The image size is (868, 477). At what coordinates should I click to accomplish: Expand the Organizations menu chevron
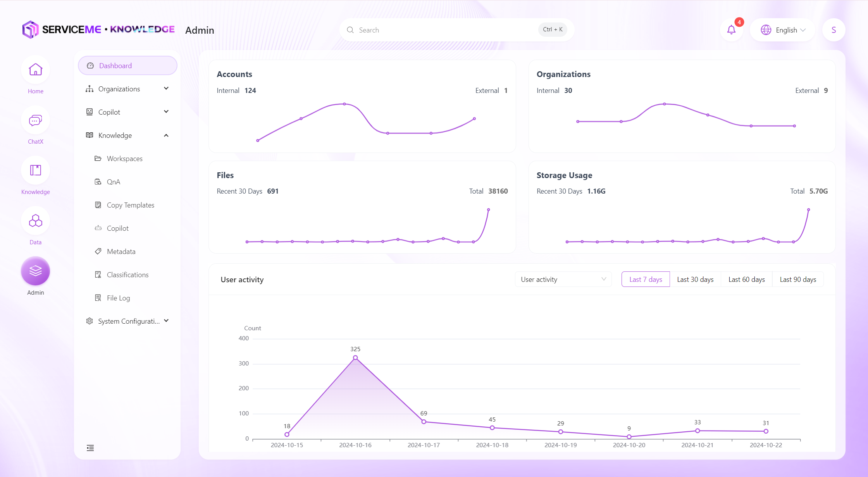coord(166,89)
